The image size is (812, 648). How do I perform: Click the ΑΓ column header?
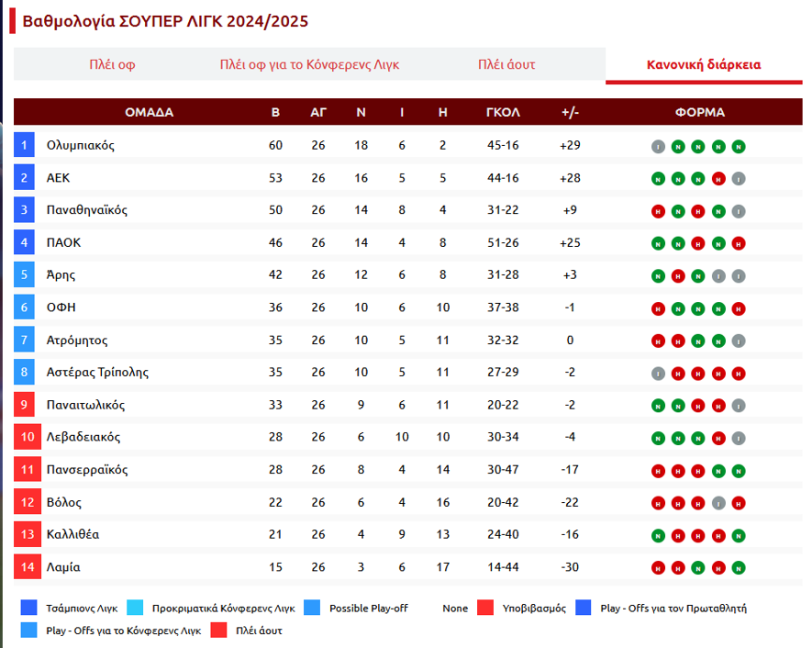[x=318, y=112]
